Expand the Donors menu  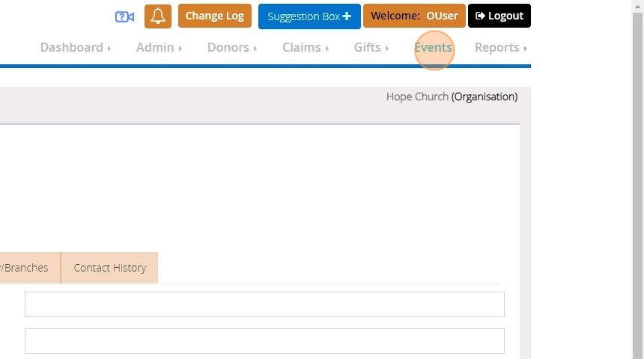[x=232, y=48]
